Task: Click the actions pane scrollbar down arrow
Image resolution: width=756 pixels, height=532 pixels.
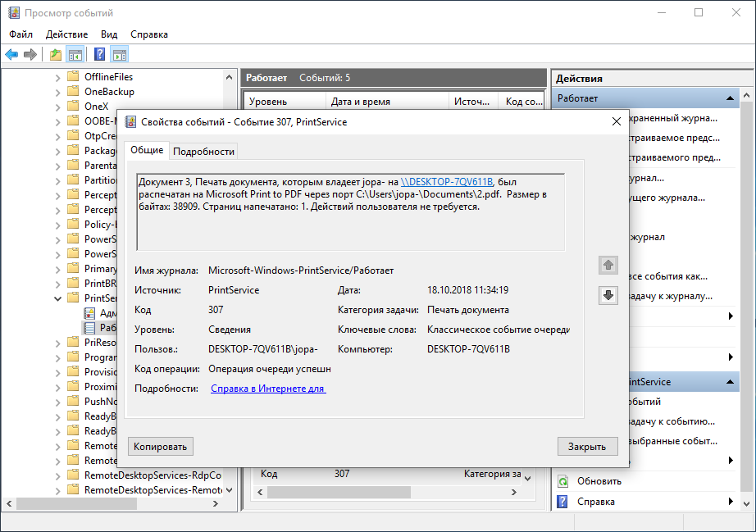Action: 746,504
